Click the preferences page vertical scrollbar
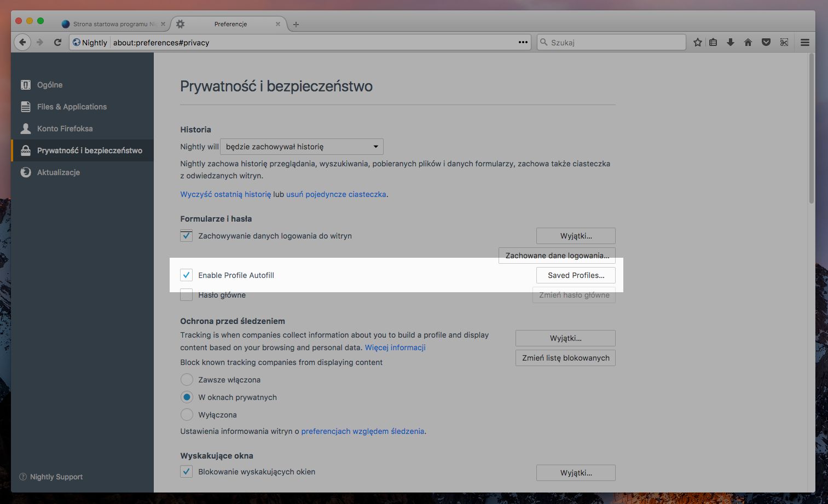Image resolution: width=828 pixels, height=504 pixels. point(811,130)
